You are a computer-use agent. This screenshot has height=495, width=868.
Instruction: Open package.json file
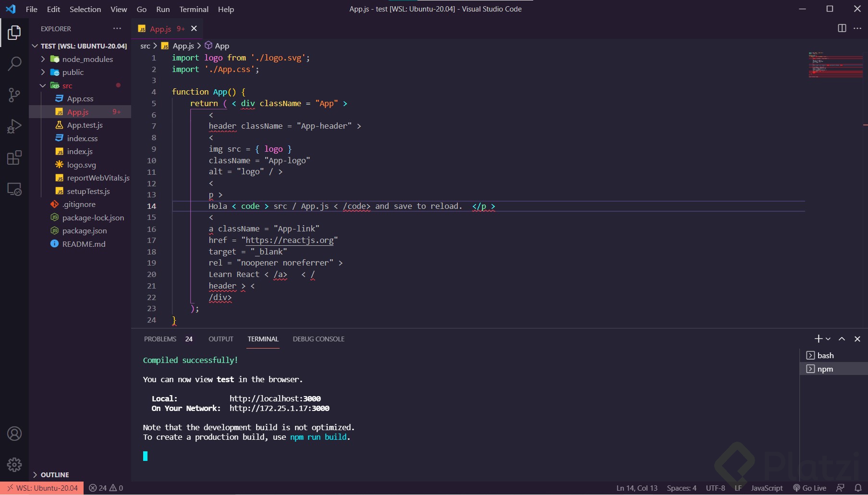click(80, 231)
